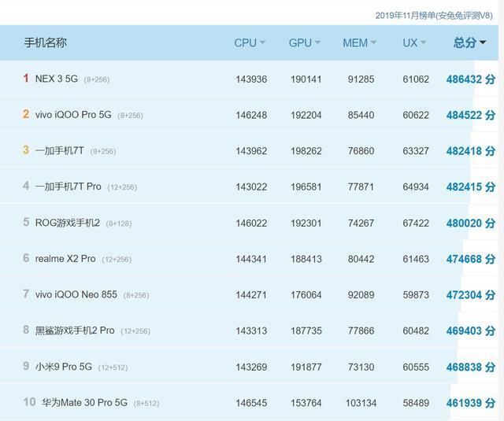The image size is (504, 421).
Task: Select CPU score 143936
Action: pos(251,79)
